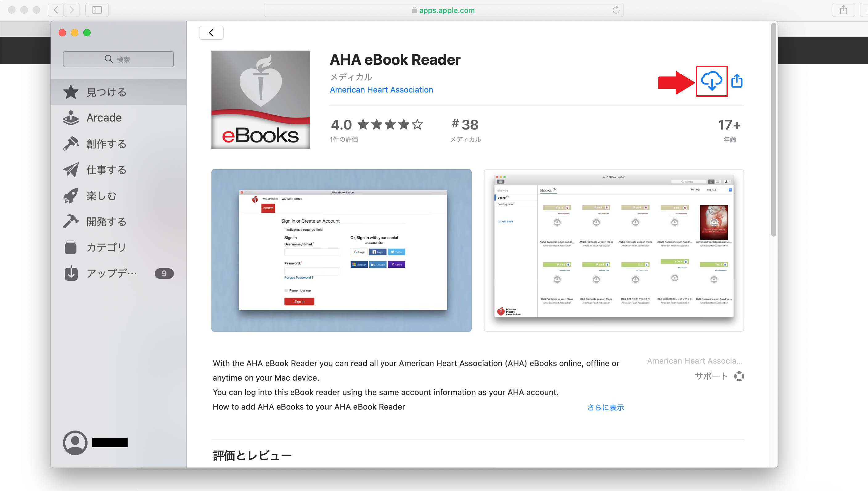
Task: Click the 検索 search field
Action: coord(118,59)
